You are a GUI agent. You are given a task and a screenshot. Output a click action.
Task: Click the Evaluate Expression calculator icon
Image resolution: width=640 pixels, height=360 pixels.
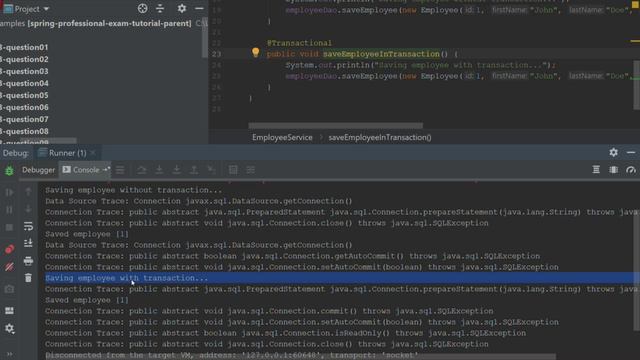pos(233,170)
